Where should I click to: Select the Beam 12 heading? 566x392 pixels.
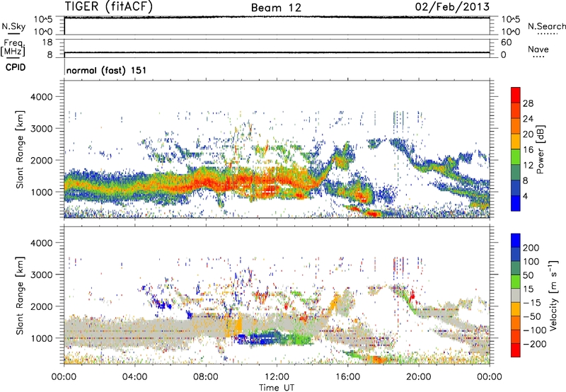(x=276, y=8)
